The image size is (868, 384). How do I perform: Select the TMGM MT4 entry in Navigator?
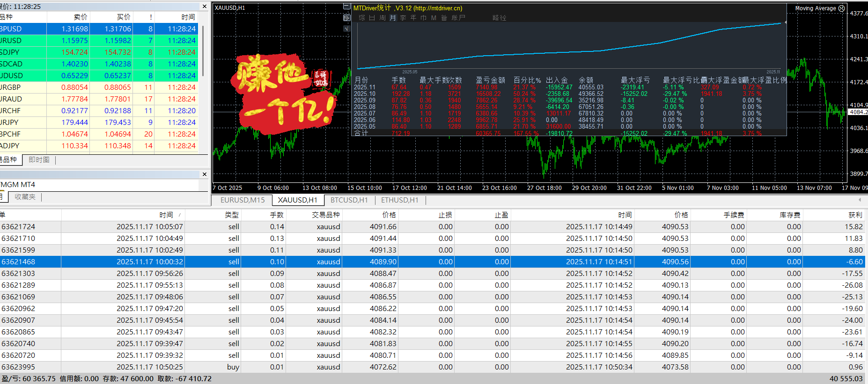coord(18,185)
